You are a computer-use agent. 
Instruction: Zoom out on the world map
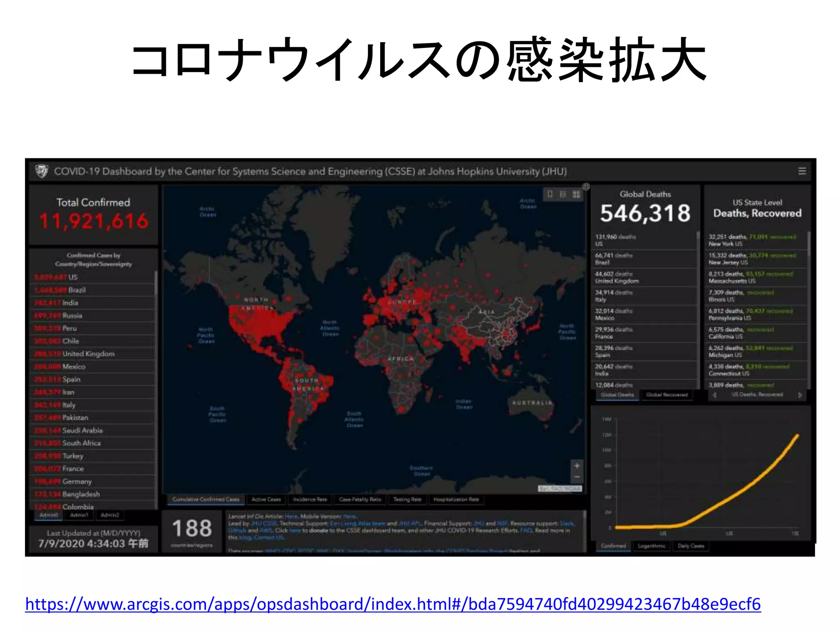click(577, 477)
